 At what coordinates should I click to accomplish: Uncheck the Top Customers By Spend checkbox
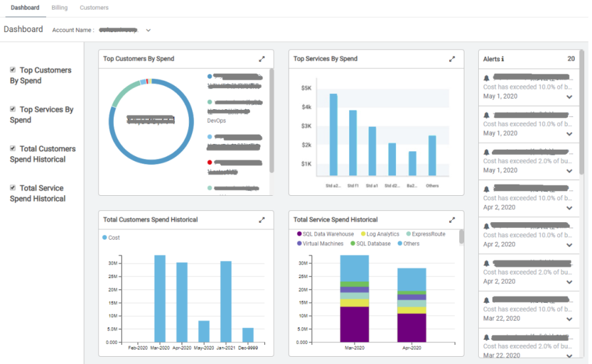pyautogui.click(x=13, y=70)
